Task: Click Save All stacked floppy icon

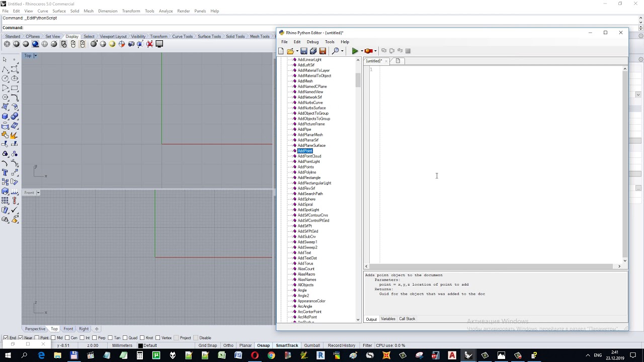Action: pos(313,51)
